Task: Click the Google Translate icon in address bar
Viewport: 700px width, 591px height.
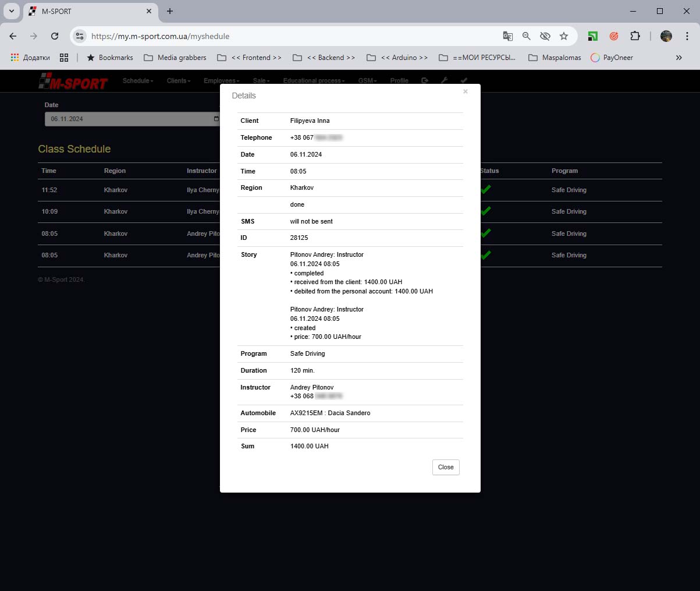Action: 508,36
